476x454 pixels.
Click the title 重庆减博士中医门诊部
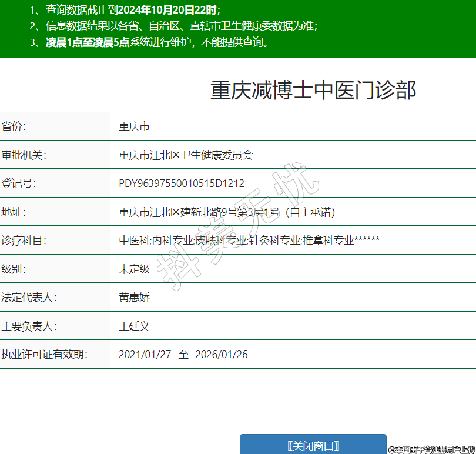click(313, 91)
